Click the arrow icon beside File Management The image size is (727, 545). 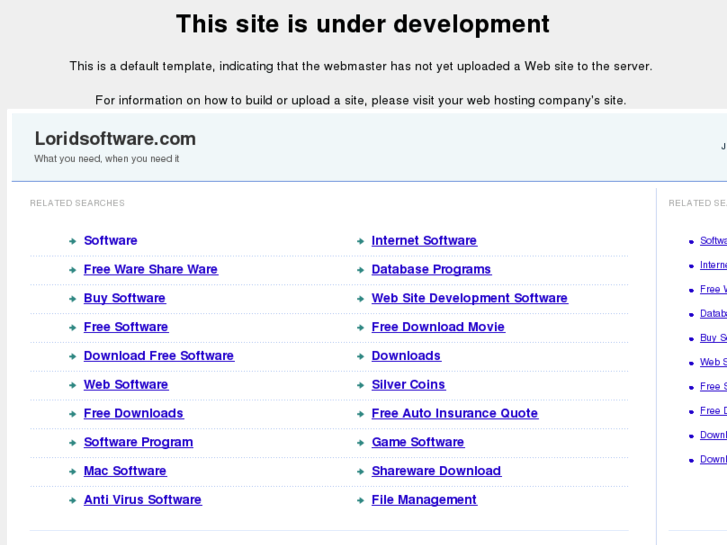360,500
